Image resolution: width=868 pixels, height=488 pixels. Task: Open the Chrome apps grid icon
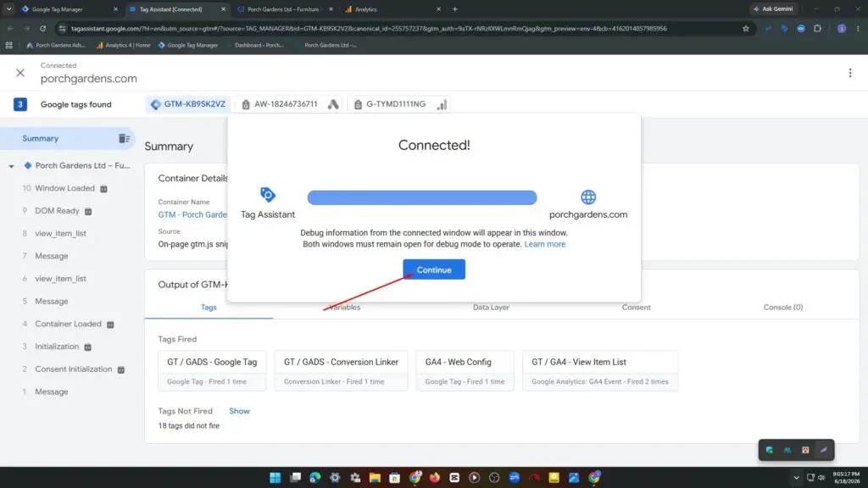(x=8, y=46)
